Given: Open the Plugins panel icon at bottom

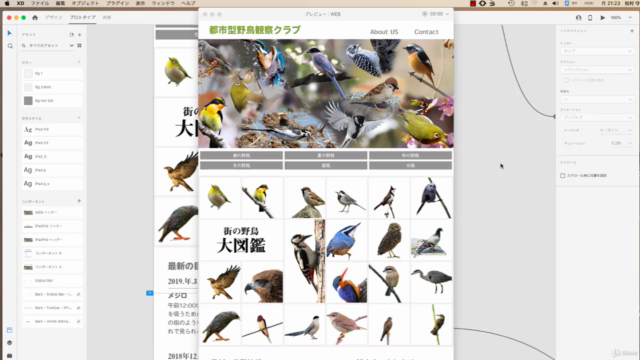Looking at the screenshot, I should click(9, 356).
